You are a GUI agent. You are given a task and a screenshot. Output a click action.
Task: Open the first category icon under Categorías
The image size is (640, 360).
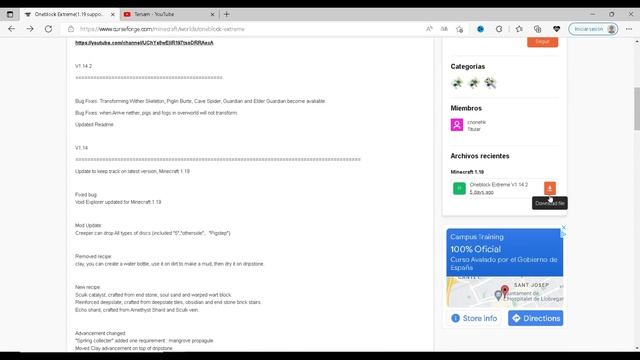point(457,83)
